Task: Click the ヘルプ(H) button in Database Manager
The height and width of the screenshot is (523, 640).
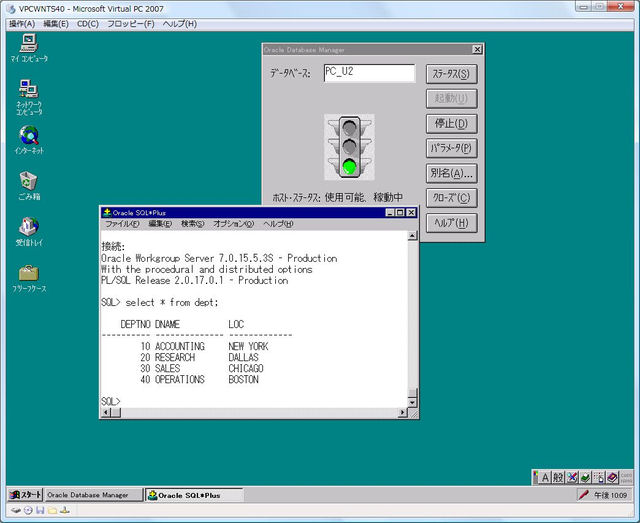Action: click(451, 223)
